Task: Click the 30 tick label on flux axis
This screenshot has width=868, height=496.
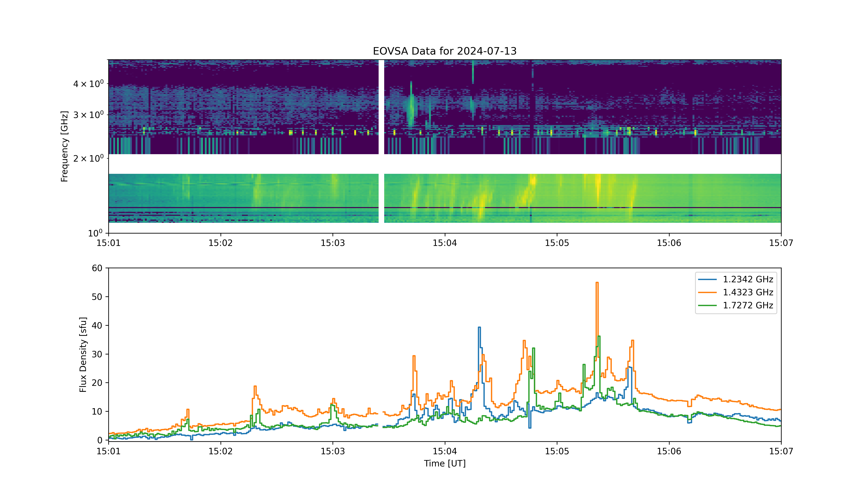Action: (97, 354)
